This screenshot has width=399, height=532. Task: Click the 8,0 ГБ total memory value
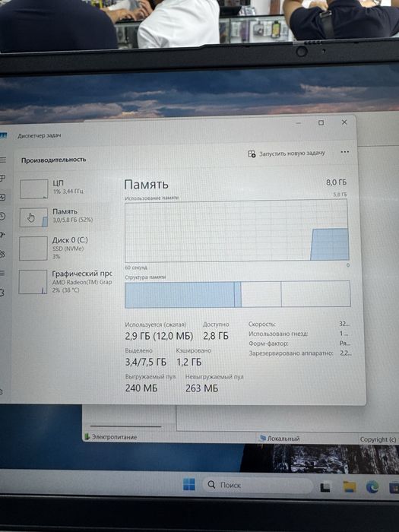tap(336, 182)
